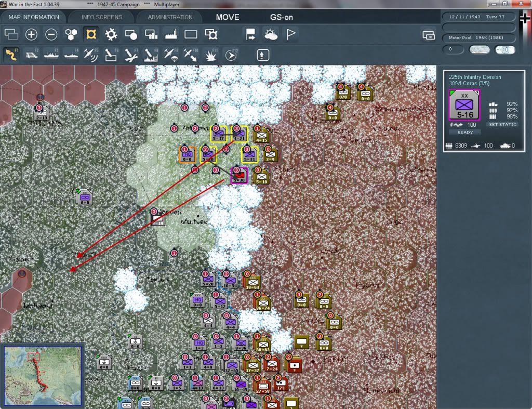This screenshot has width=532, height=409.
Task: Zoom in the map with plus icon
Action: (x=31, y=34)
